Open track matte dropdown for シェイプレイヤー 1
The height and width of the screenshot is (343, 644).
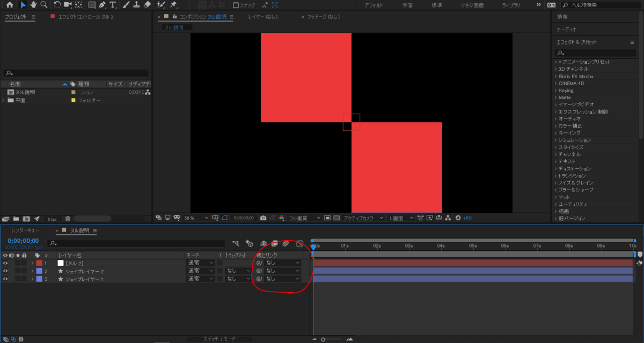coord(238,279)
